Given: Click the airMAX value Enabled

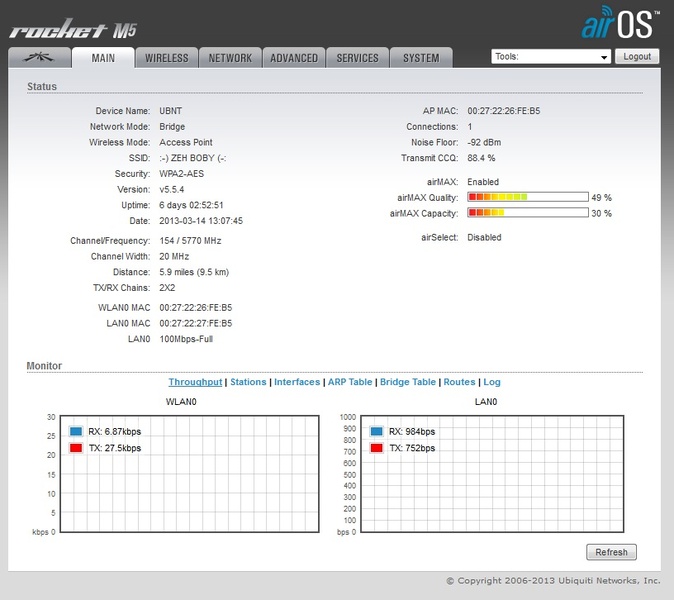Looking at the screenshot, I should click(483, 182).
